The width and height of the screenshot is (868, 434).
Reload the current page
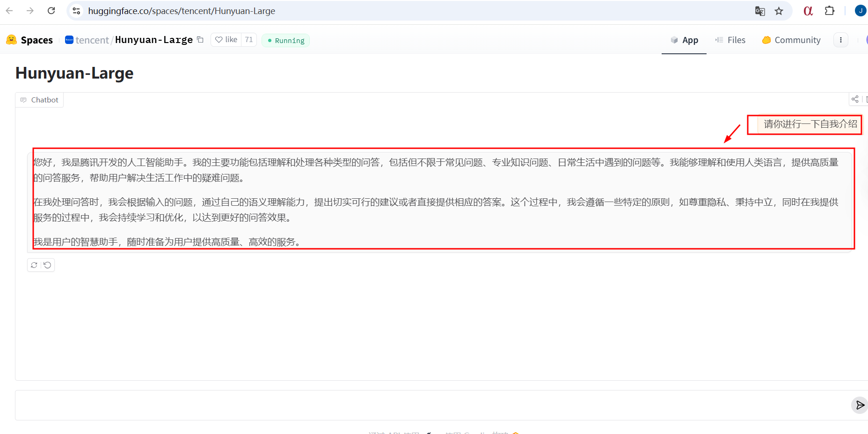pyautogui.click(x=51, y=11)
